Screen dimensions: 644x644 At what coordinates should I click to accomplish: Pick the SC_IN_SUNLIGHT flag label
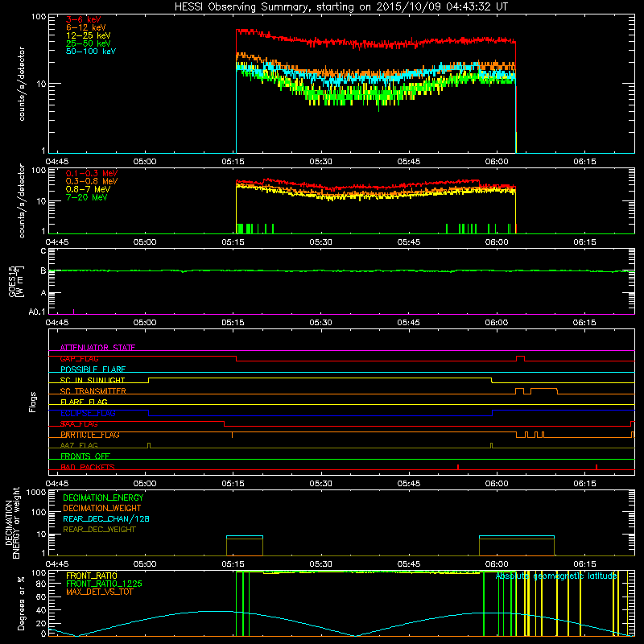point(93,380)
